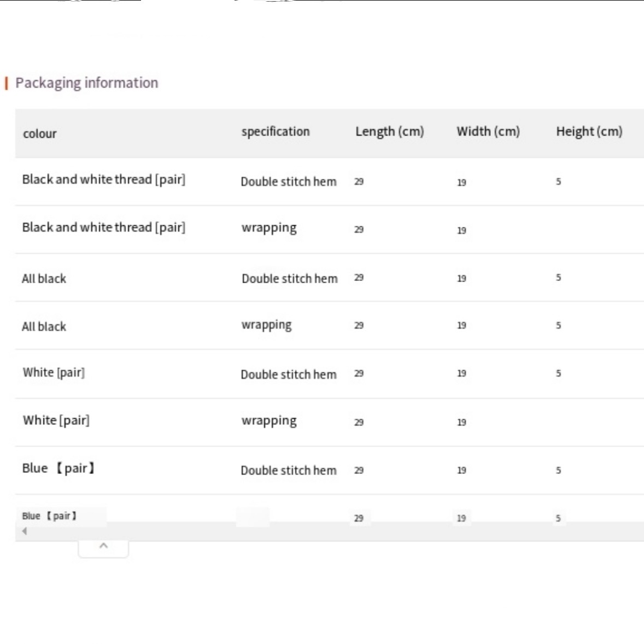Select the Width (cm) column header
Viewport: 644px width, 644px height.
click(x=488, y=132)
